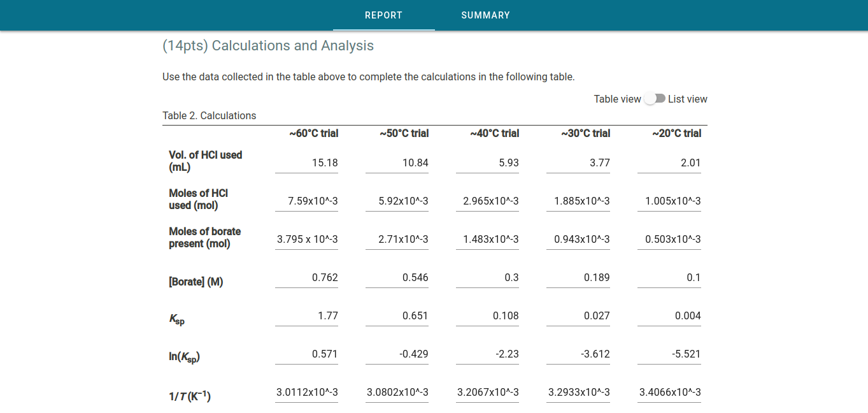Select the ln(Ksp) value -2.23
This screenshot has height=413, width=868.
[x=487, y=354]
